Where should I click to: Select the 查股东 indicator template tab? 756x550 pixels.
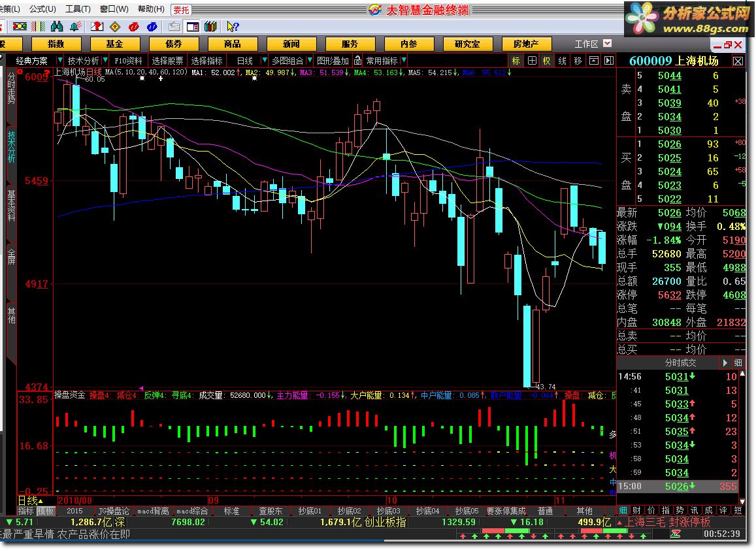[271, 510]
